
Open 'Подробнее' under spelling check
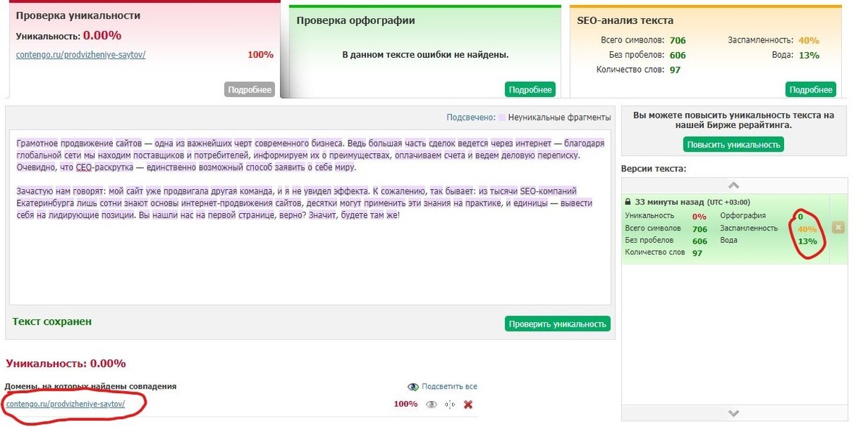(x=530, y=90)
